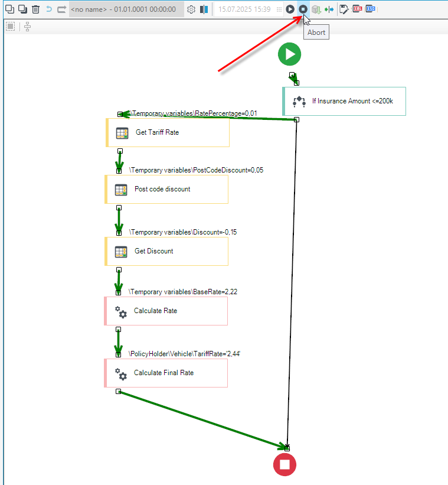Select the If Insurance Amount <=200k node
Screen dimensions: 448x485
point(344,101)
